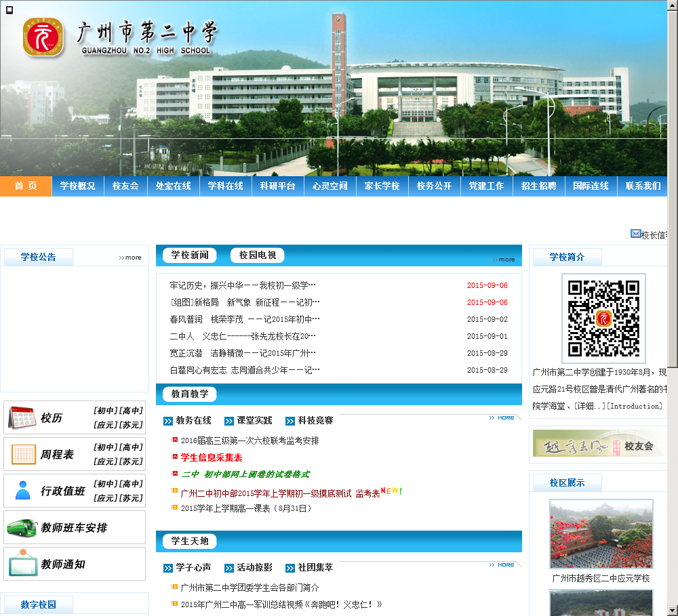The height and width of the screenshot is (616, 678).
Task: Open the 科研平台 navigation item
Action: (278, 186)
